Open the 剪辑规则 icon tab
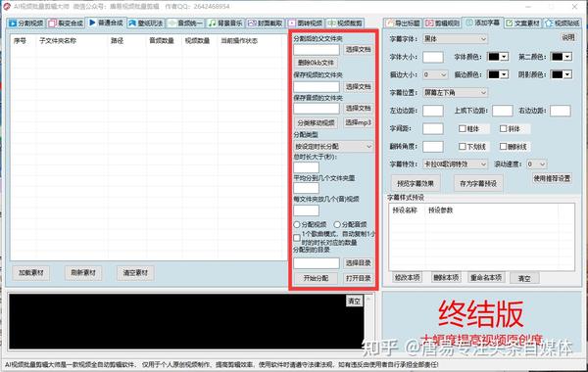This screenshot has height=372, width=588. [x=429, y=23]
